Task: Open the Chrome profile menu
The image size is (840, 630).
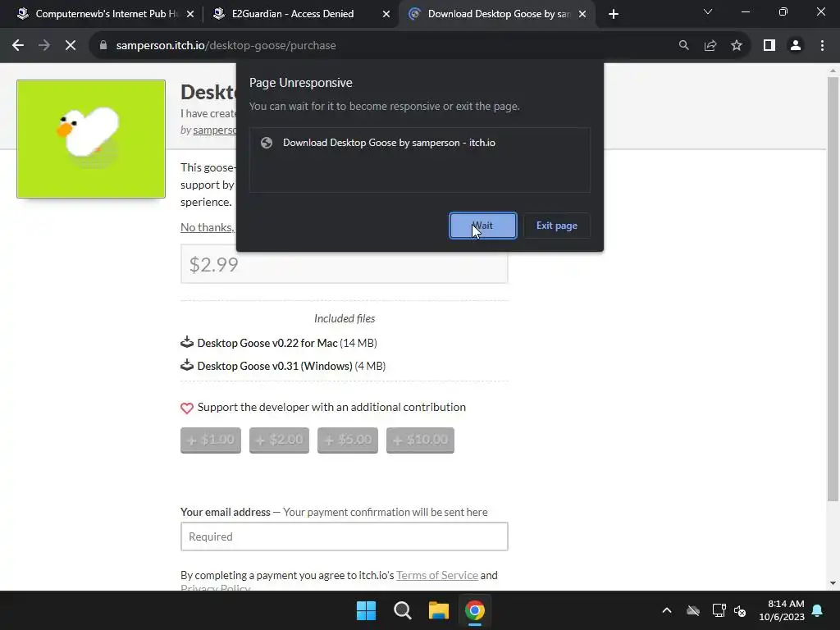Action: pyautogui.click(x=796, y=46)
